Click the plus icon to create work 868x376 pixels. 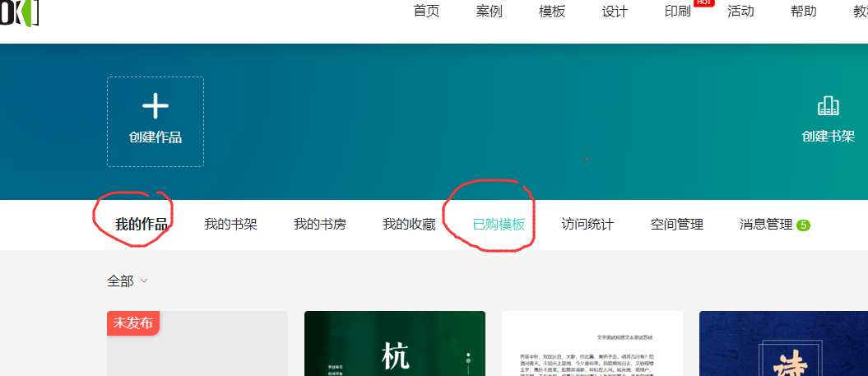pyautogui.click(x=155, y=106)
